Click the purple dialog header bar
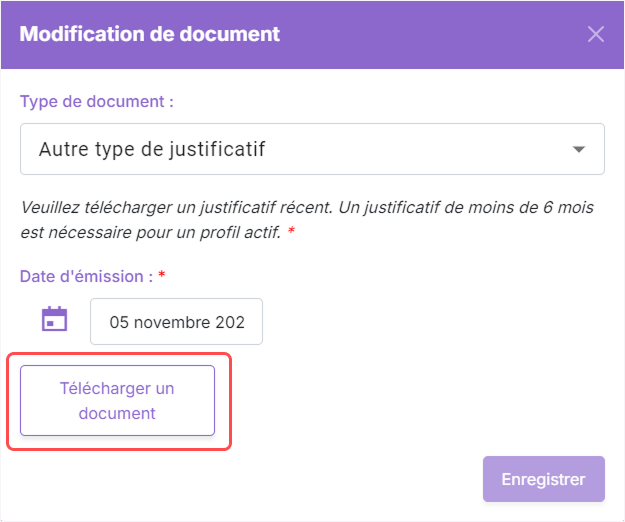The width and height of the screenshot is (625, 522). coord(312,35)
